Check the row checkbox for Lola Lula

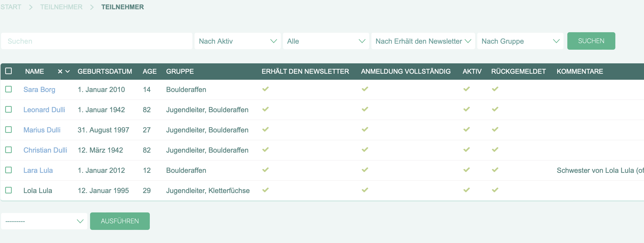9,190
